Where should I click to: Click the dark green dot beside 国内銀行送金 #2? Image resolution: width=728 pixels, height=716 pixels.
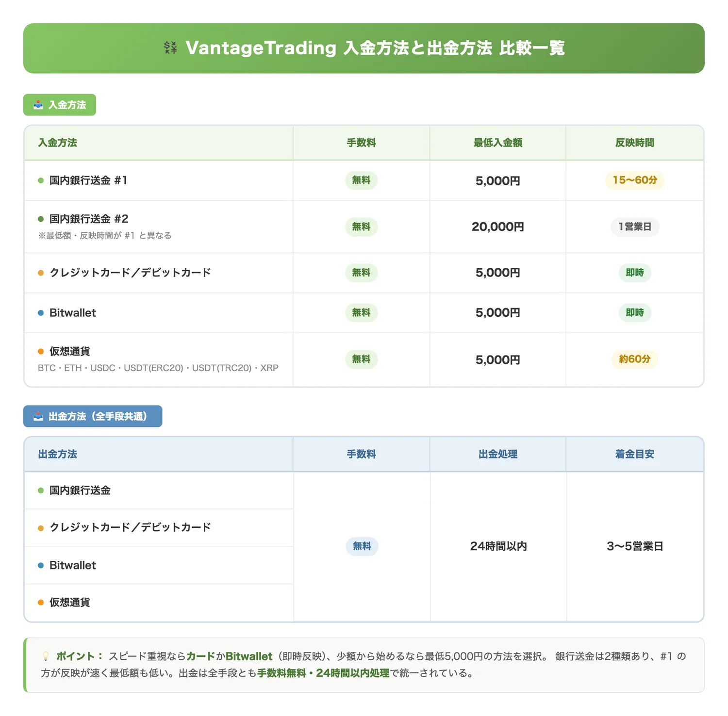41,219
